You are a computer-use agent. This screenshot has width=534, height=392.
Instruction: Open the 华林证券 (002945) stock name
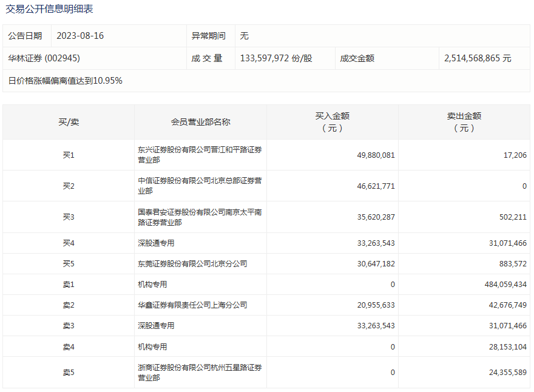[x=44, y=58]
